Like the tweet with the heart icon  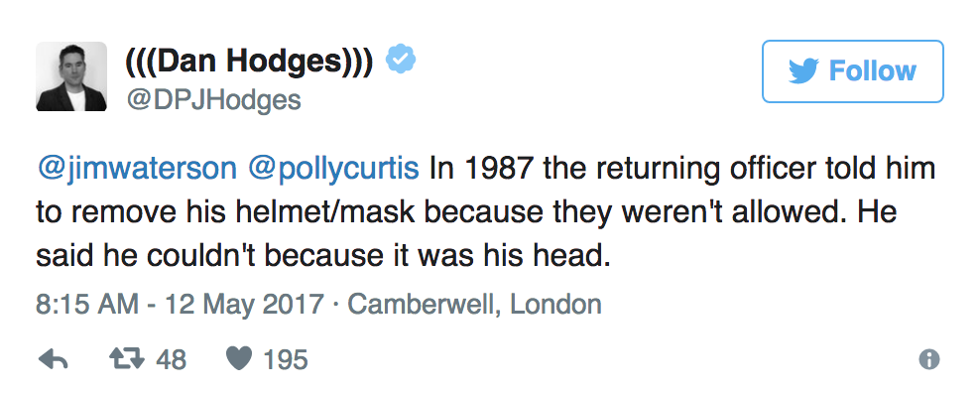pos(238,359)
